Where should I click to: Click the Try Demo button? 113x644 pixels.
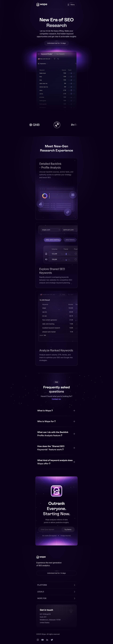pos(68,529)
